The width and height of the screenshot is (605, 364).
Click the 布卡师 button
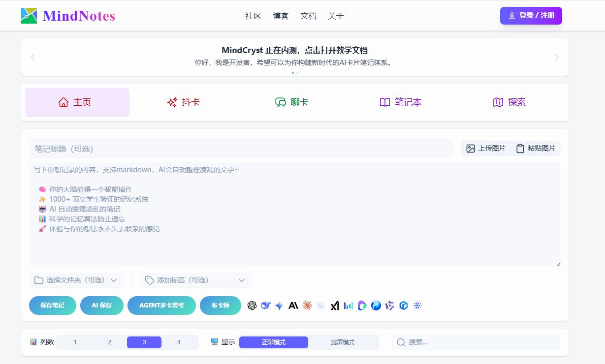coord(221,305)
